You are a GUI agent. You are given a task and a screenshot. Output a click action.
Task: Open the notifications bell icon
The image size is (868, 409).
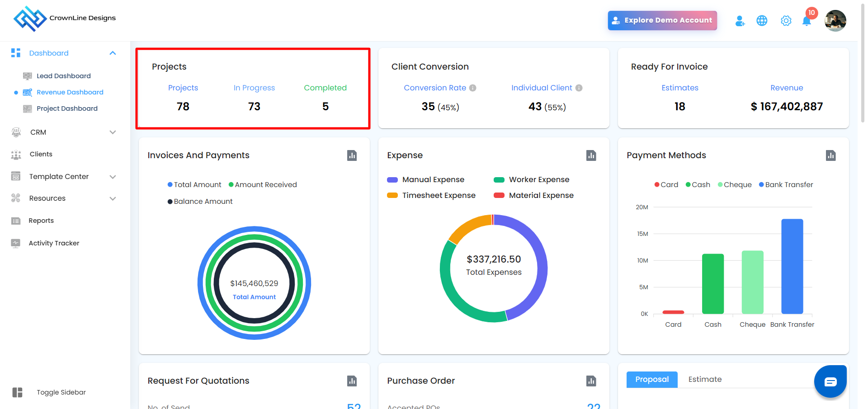(x=807, y=21)
